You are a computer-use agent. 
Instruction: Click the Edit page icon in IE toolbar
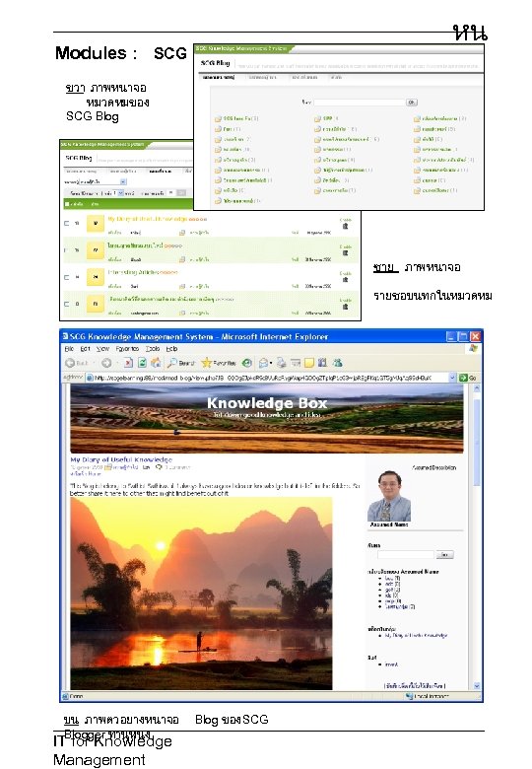[296, 363]
